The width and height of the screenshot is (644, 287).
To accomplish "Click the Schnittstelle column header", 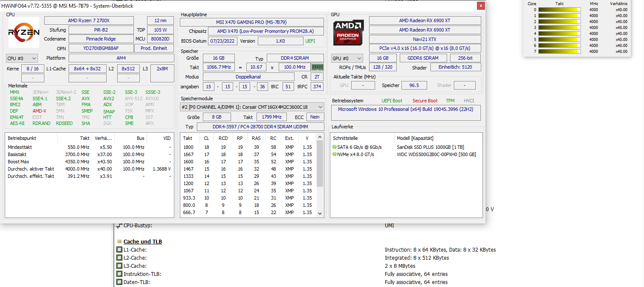I will coord(363,138).
